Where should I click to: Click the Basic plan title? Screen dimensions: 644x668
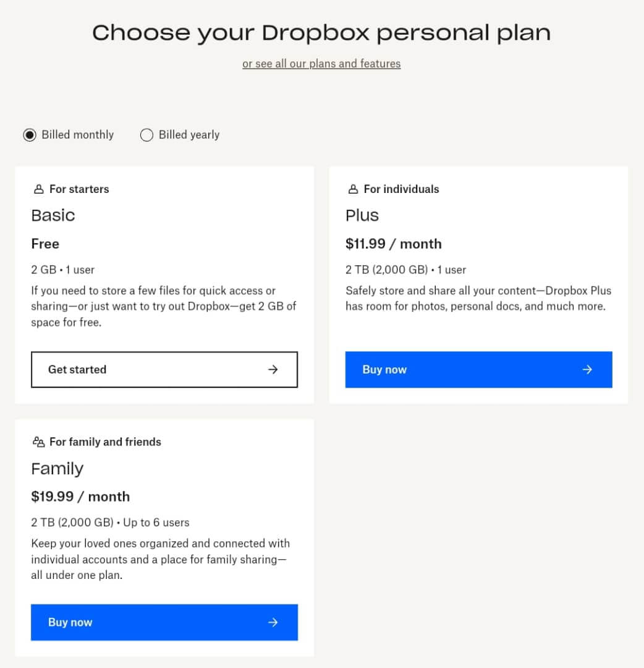point(53,215)
